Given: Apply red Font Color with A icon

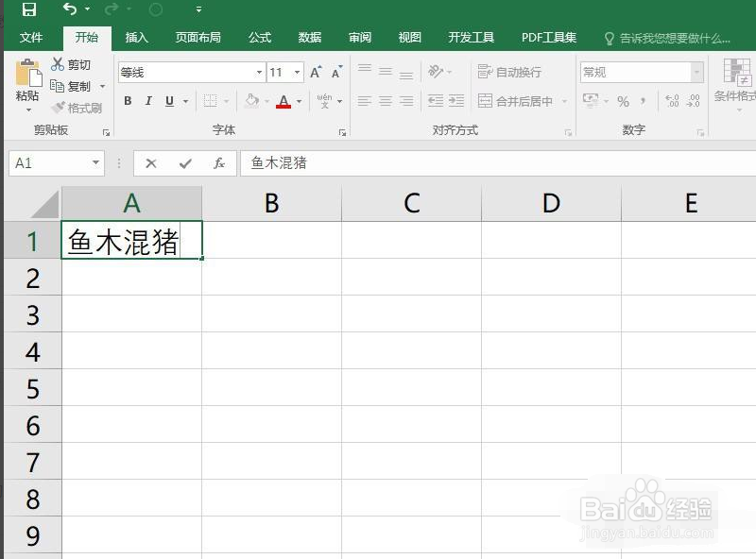Looking at the screenshot, I should [x=283, y=101].
